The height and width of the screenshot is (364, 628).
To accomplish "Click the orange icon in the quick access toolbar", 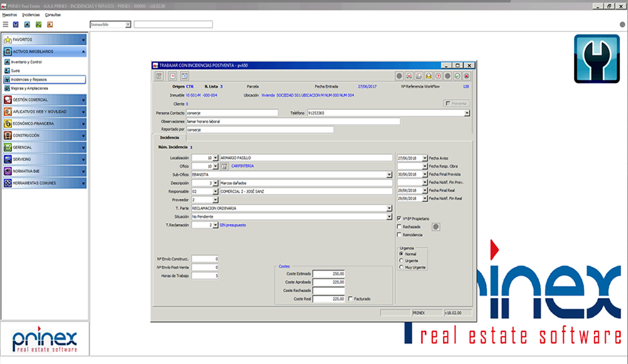I will point(50,24).
